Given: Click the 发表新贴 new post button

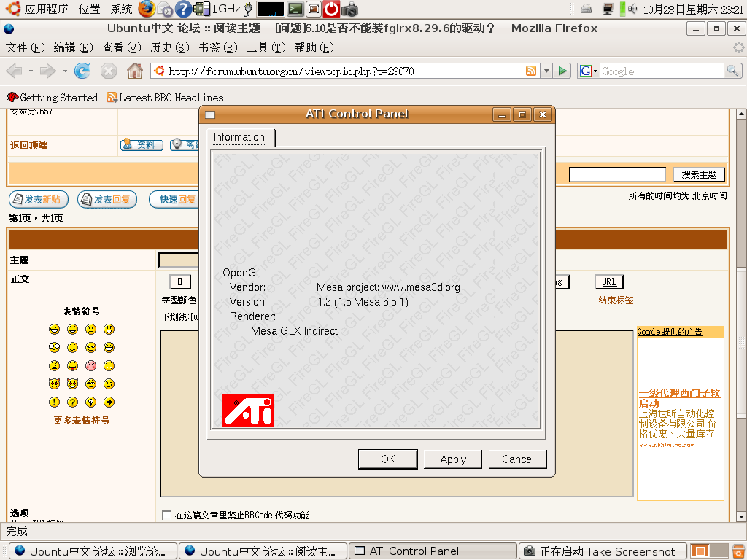Looking at the screenshot, I should pos(39,200).
